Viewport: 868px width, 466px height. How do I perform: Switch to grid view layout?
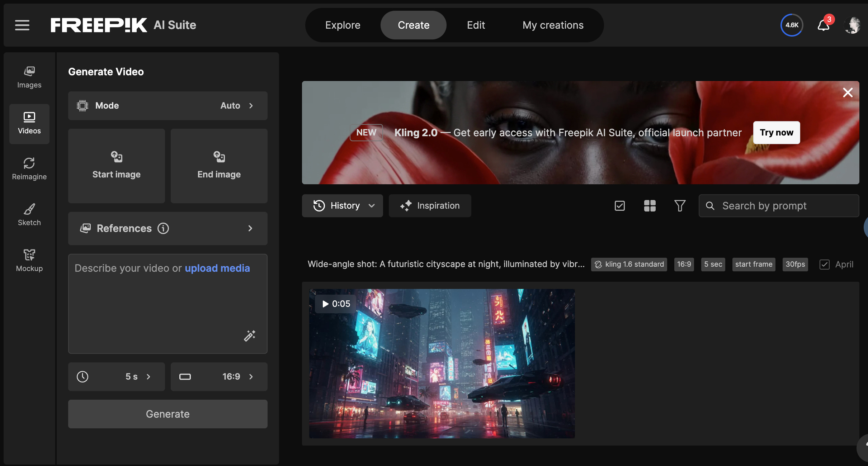pyautogui.click(x=650, y=206)
